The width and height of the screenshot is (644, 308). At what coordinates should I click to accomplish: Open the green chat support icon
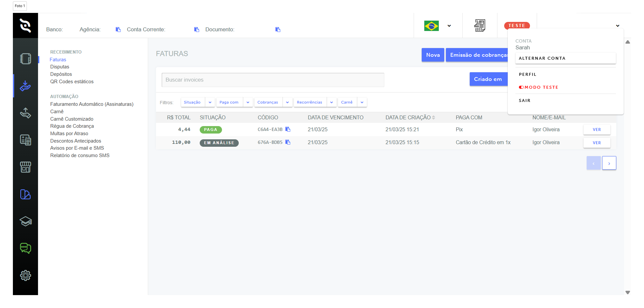click(x=25, y=248)
